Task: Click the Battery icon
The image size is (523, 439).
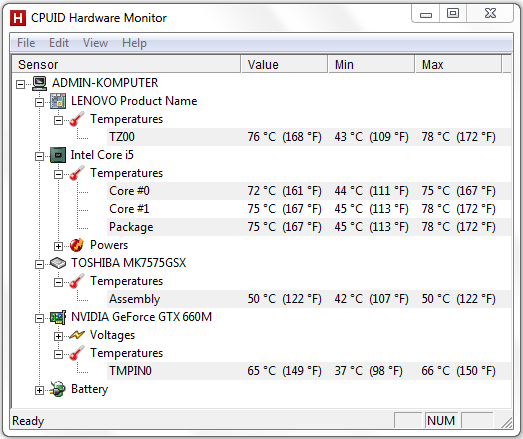Action: coord(58,389)
